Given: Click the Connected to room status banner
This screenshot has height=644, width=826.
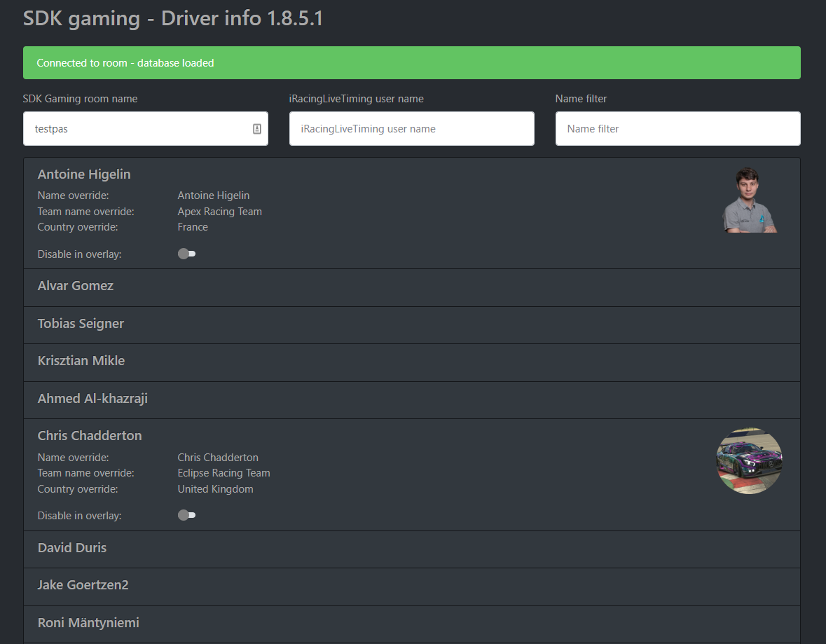Looking at the screenshot, I should click(x=411, y=62).
